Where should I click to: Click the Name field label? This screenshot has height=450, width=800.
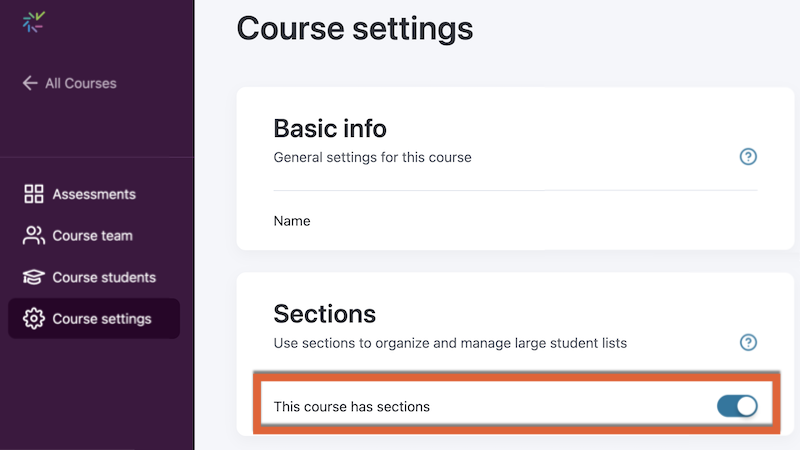[x=292, y=221]
